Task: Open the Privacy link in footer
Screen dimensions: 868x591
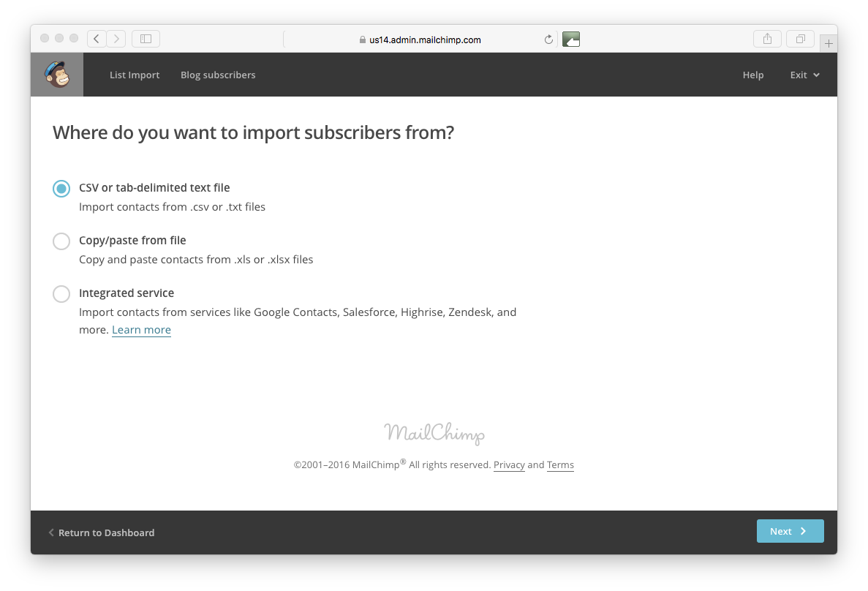Action: [x=509, y=465]
